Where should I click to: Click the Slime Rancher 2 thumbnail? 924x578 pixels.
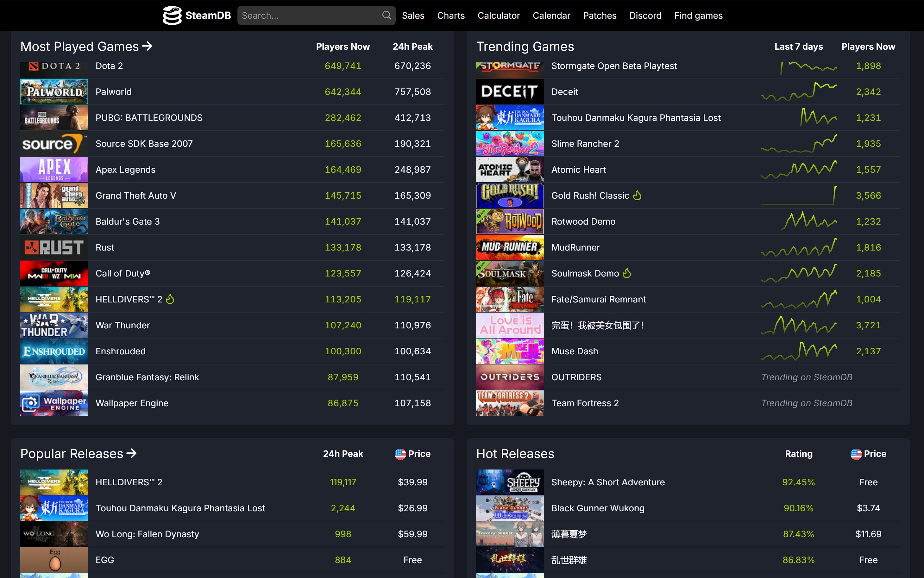pyautogui.click(x=509, y=144)
